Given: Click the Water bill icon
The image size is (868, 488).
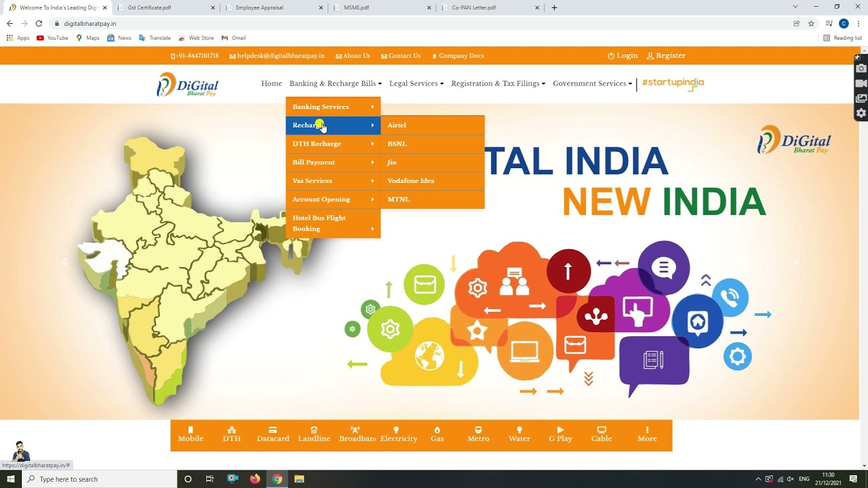Looking at the screenshot, I should click(519, 435).
